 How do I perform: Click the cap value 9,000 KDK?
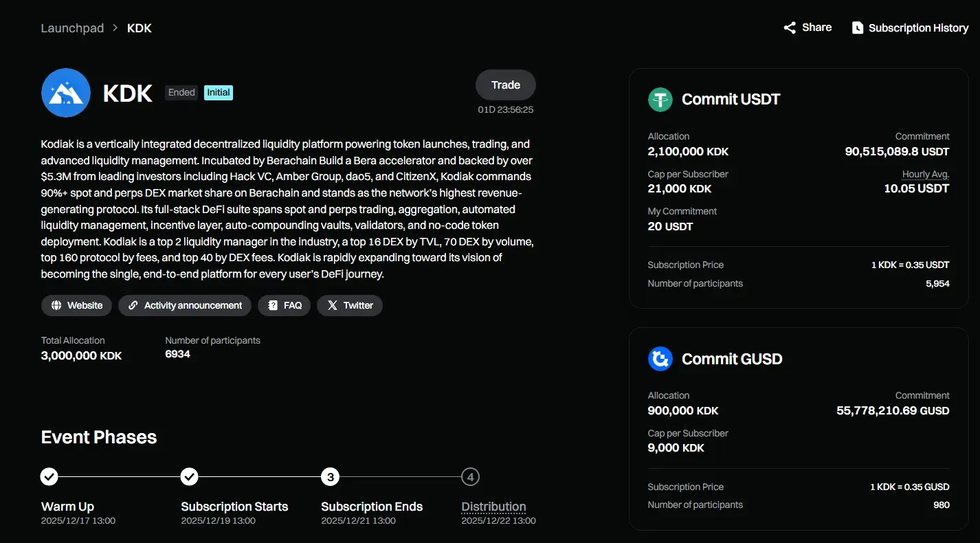(x=676, y=447)
